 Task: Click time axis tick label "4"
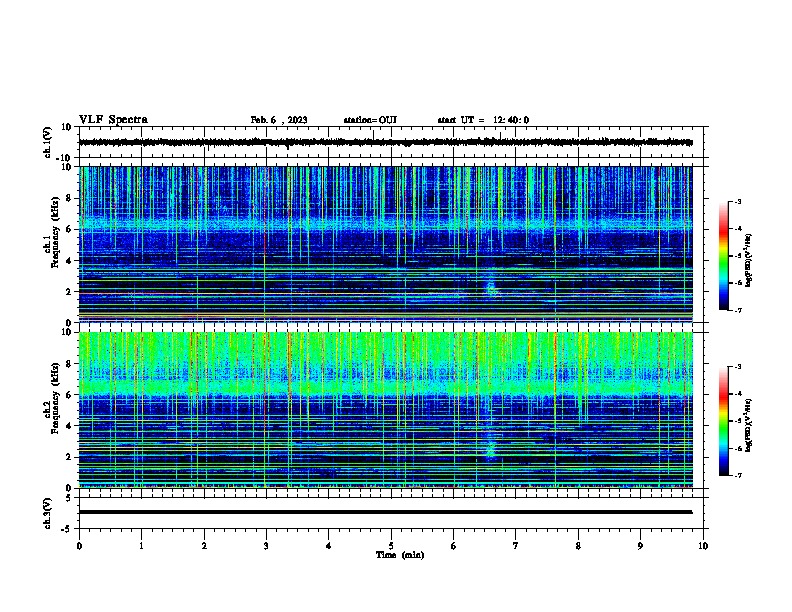pyautogui.click(x=329, y=546)
